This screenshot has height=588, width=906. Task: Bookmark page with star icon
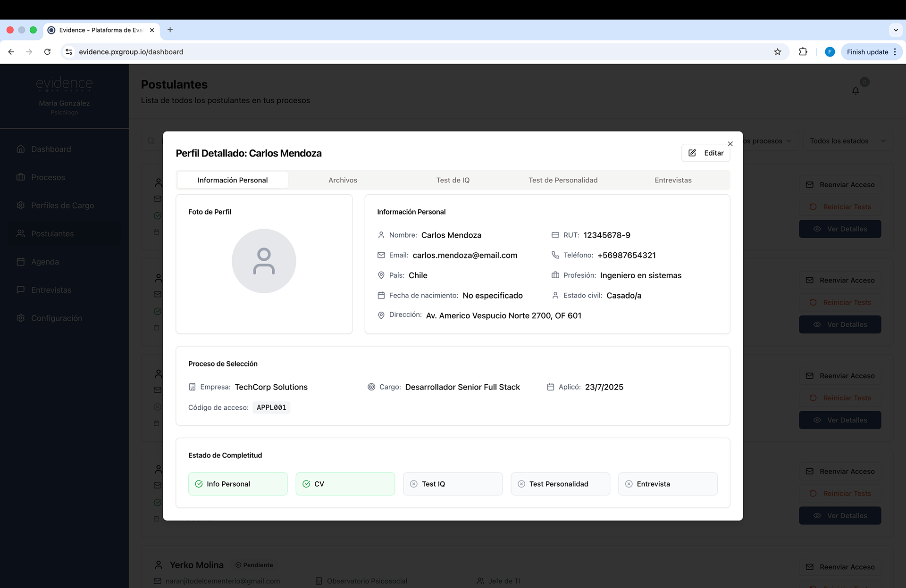coord(777,52)
